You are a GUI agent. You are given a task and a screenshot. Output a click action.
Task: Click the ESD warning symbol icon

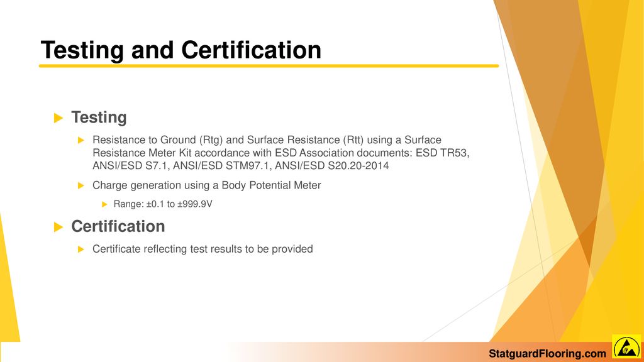(x=626, y=347)
